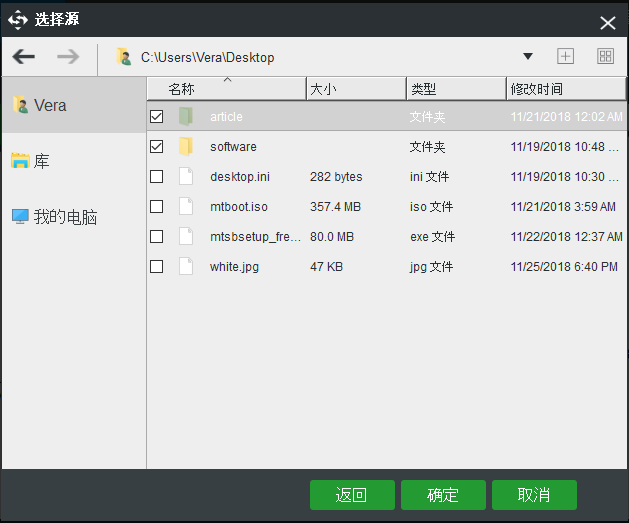Click the date 11/22/2018 12:37 AM
The width and height of the screenshot is (629, 523).
click(x=566, y=237)
